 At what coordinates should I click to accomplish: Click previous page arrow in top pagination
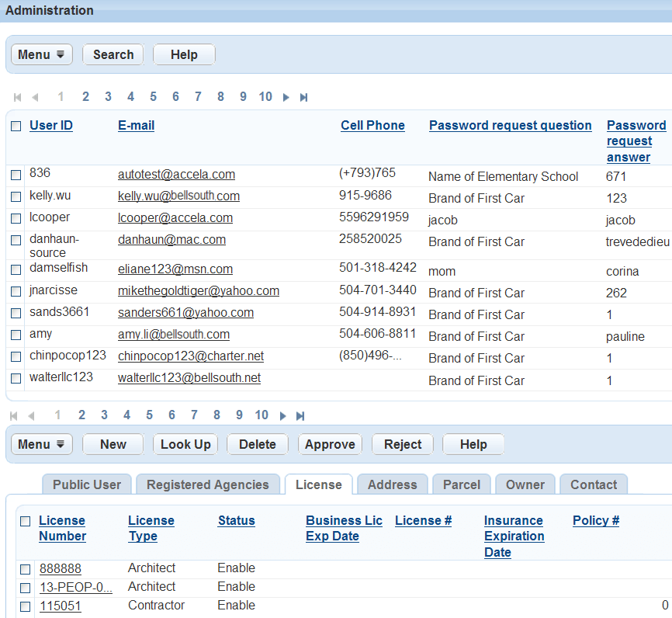click(35, 98)
